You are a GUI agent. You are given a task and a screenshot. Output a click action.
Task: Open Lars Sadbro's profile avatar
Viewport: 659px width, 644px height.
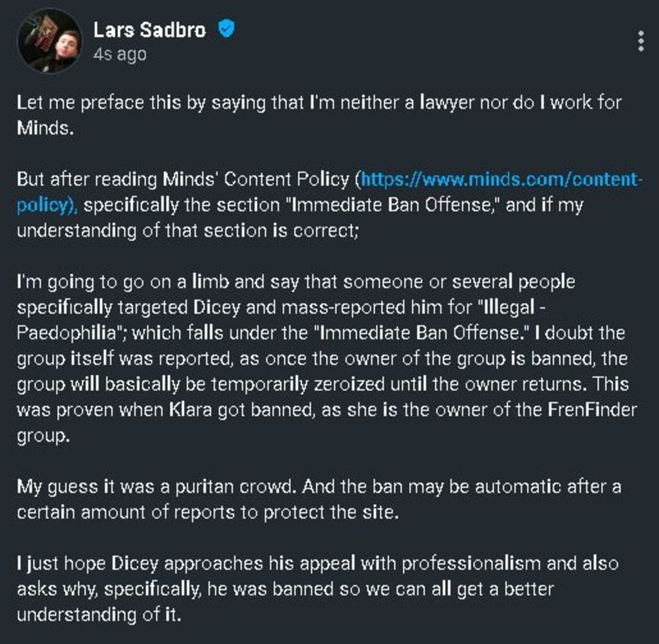click(50, 41)
